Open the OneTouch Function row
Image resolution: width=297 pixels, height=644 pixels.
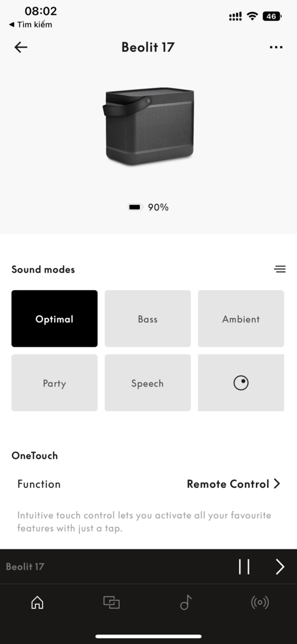(149, 484)
